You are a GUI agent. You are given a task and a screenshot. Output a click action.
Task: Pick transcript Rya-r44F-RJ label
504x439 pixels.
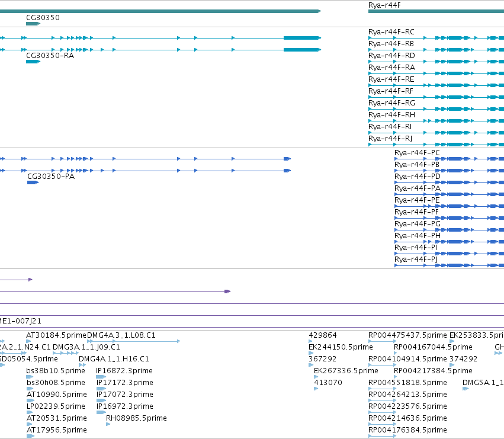(390, 139)
